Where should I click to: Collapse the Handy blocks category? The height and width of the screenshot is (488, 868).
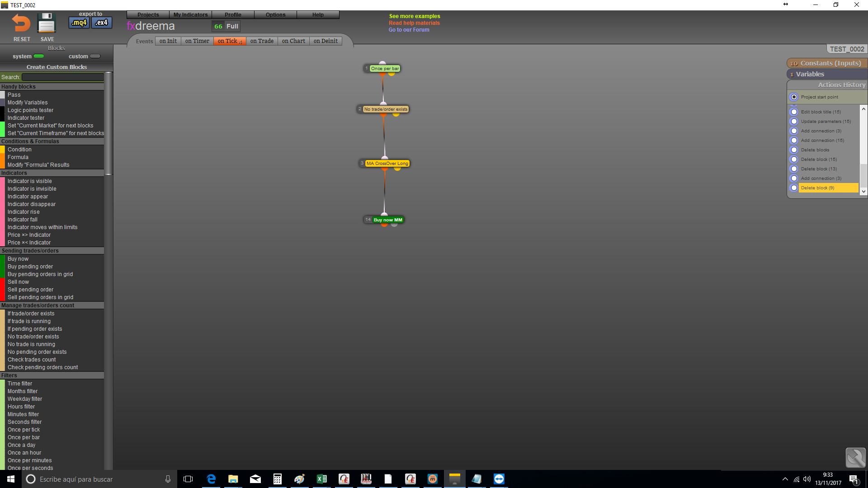pyautogui.click(x=52, y=87)
